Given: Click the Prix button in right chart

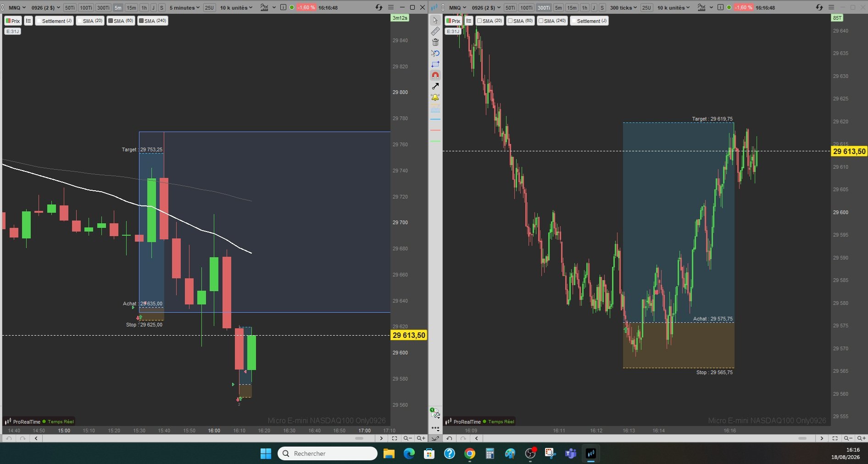Looking at the screenshot, I should point(453,21).
